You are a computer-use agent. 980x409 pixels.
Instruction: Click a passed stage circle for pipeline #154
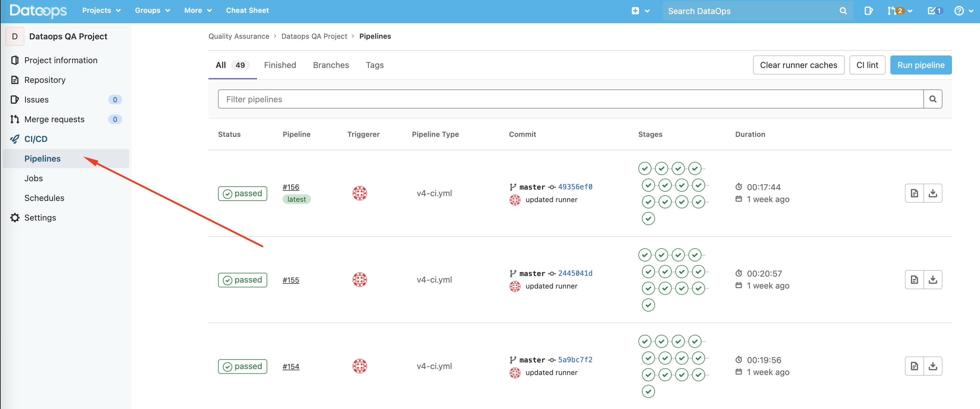pyautogui.click(x=645, y=341)
